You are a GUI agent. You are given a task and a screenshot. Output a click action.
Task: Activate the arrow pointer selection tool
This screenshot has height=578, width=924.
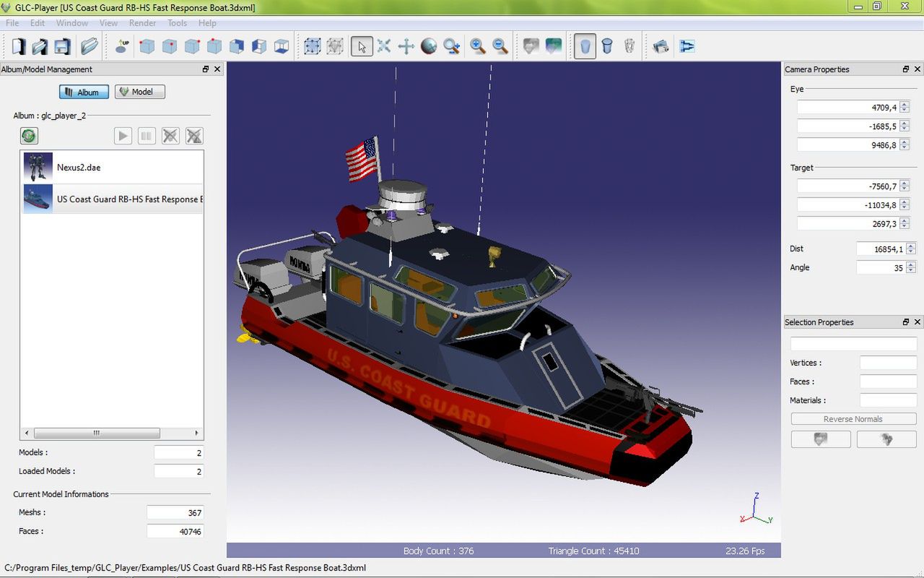click(x=362, y=47)
